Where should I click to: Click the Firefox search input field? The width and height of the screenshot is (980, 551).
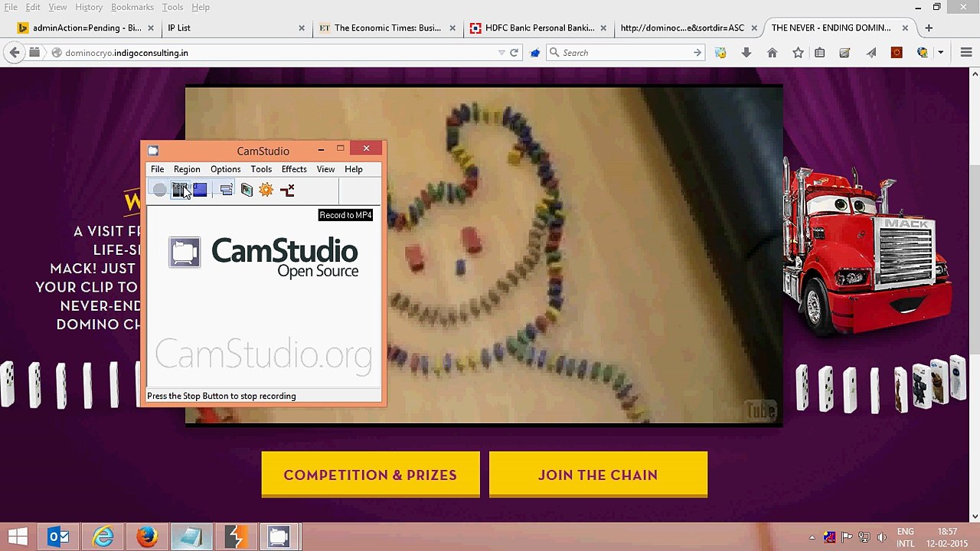point(624,53)
